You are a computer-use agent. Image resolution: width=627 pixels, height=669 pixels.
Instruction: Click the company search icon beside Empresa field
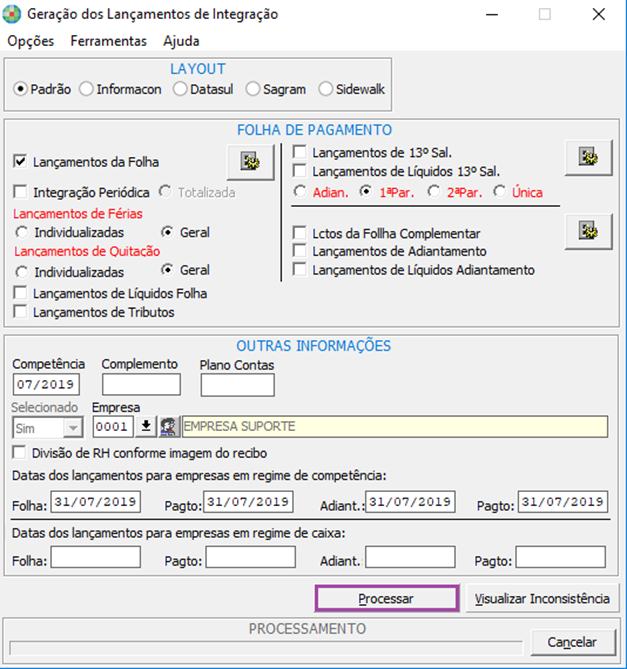(169, 426)
